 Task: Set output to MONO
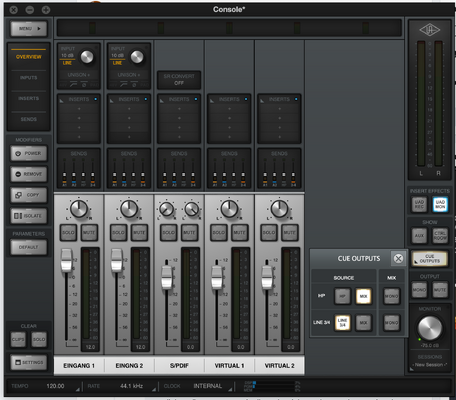(419, 290)
